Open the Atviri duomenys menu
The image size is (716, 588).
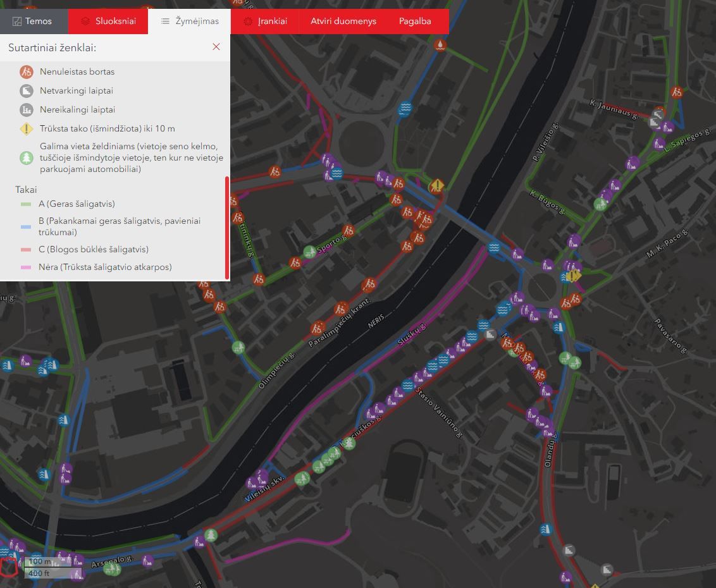(x=343, y=21)
